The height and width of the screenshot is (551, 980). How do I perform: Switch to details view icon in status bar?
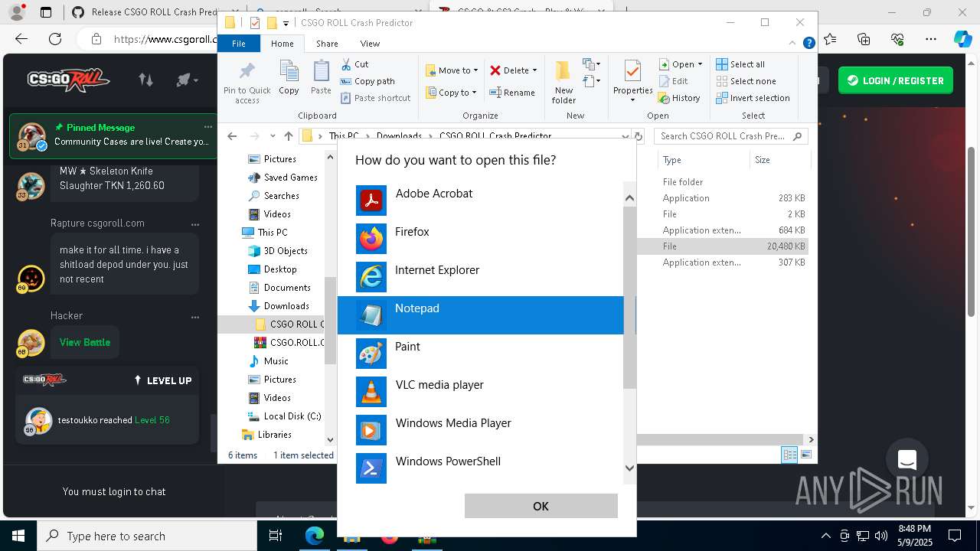789,455
